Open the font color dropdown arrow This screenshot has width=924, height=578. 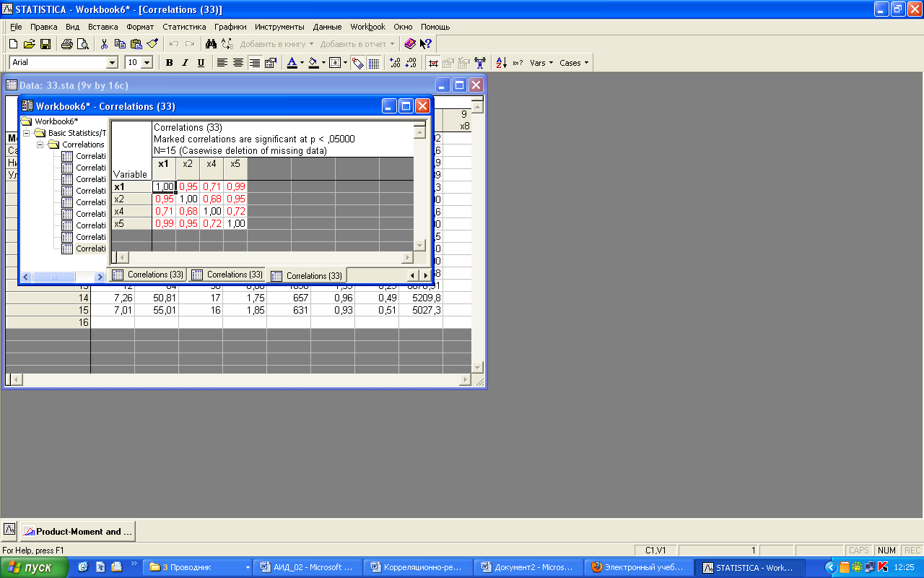tap(302, 63)
